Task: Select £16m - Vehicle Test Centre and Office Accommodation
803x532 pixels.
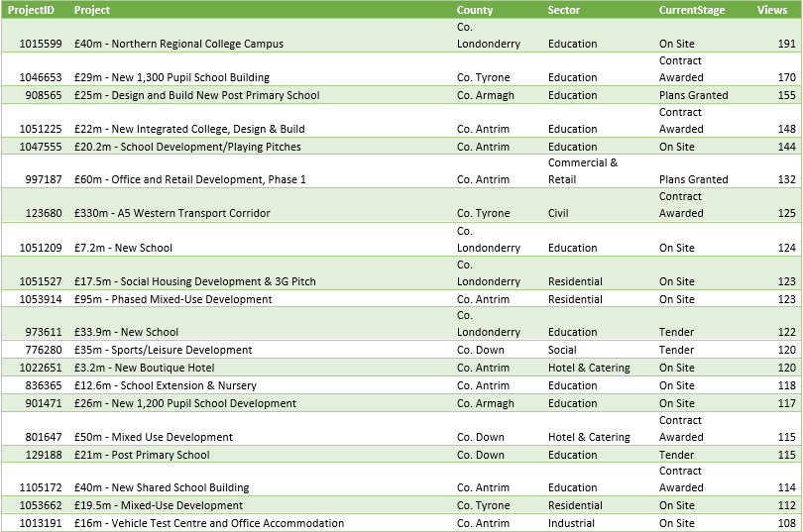Action: coord(209,525)
